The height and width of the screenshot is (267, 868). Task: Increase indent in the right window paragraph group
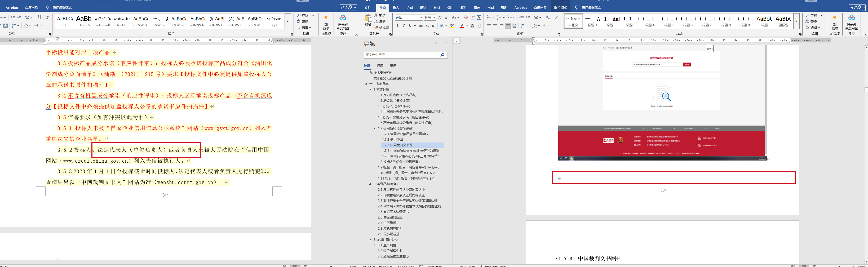click(x=528, y=17)
